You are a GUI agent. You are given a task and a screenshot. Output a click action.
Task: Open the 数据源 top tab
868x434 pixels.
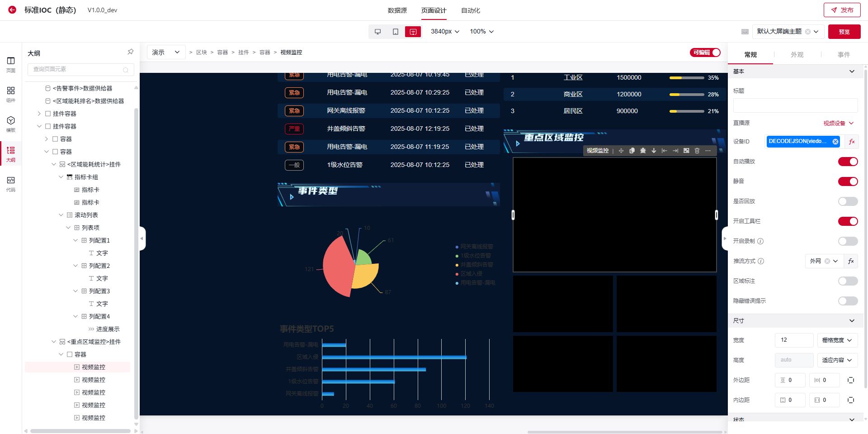click(x=397, y=10)
